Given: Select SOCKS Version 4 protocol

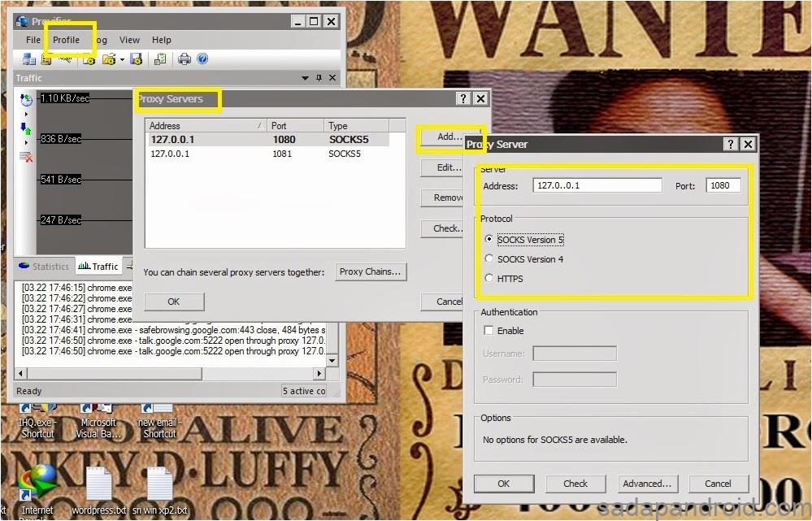Looking at the screenshot, I should click(489, 259).
